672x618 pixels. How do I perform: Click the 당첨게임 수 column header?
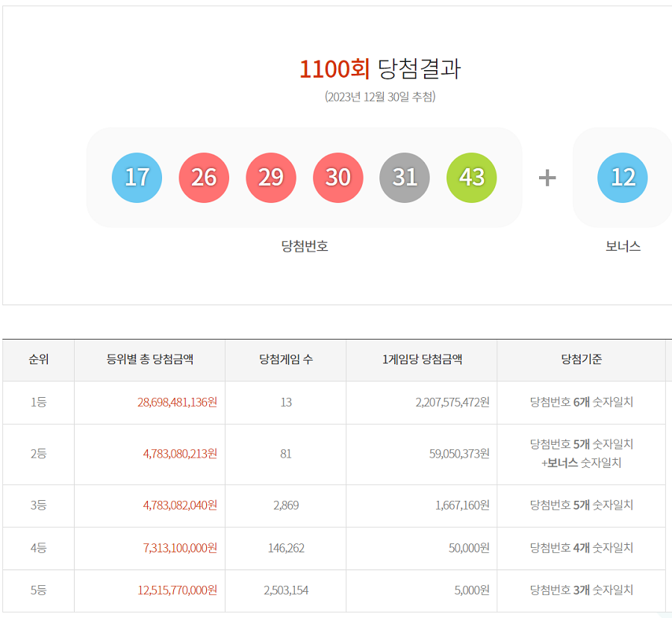coord(286,360)
